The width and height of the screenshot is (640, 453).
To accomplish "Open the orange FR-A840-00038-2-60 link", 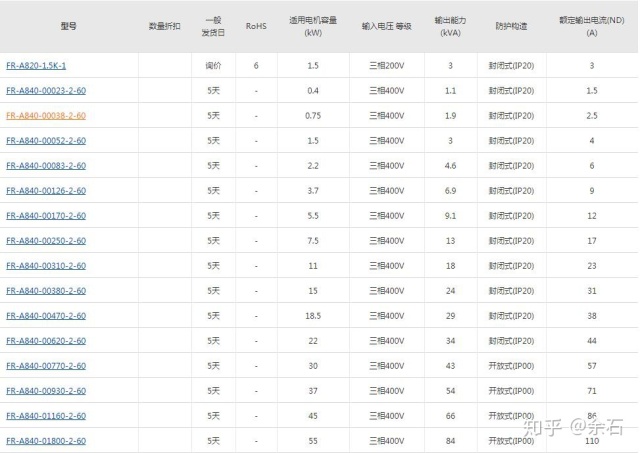I will [46, 115].
